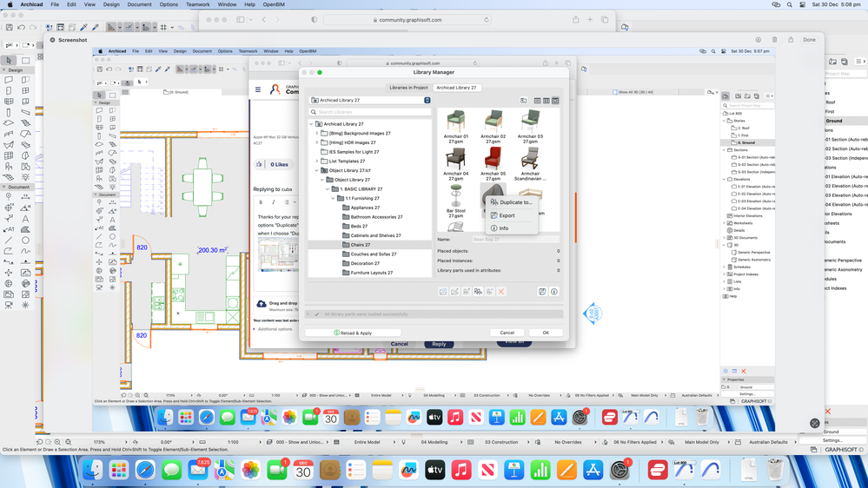Click Done in the Screenshot preview window
The width and height of the screenshot is (868, 488).
coord(809,40)
